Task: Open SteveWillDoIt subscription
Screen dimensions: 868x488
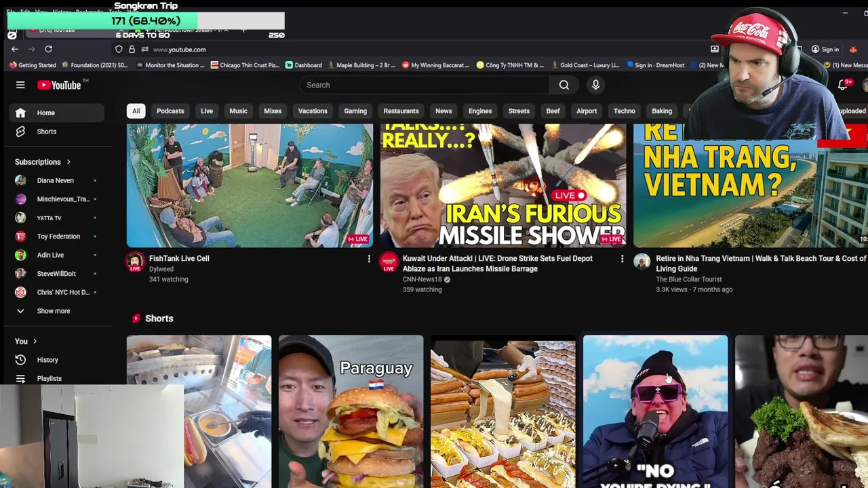Action: point(57,274)
